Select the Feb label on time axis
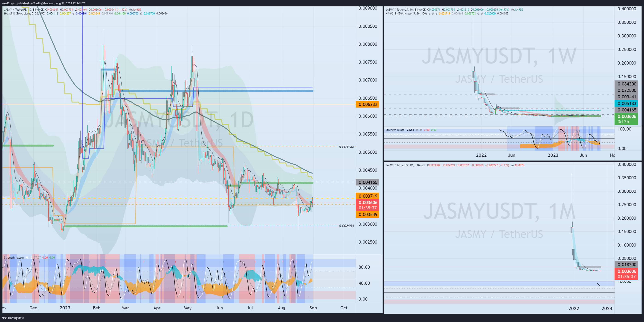 [x=96, y=308]
